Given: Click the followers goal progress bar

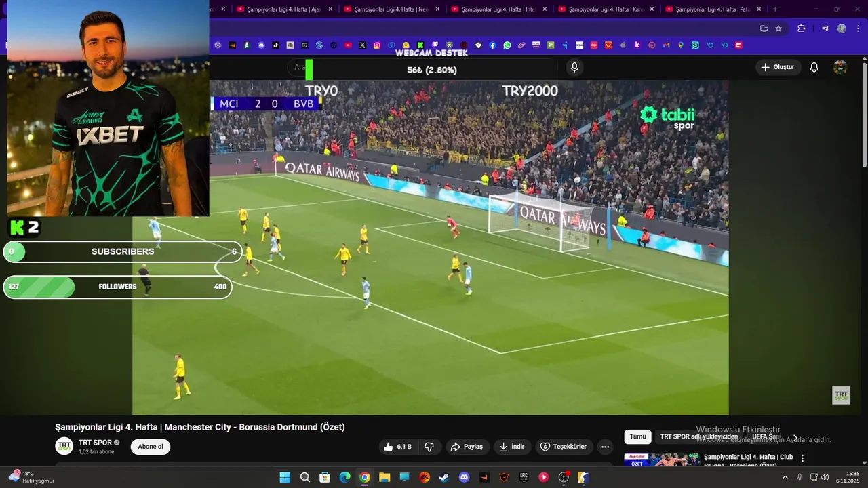Looking at the screenshot, I should pyautogui.click(x=118, y=287).
